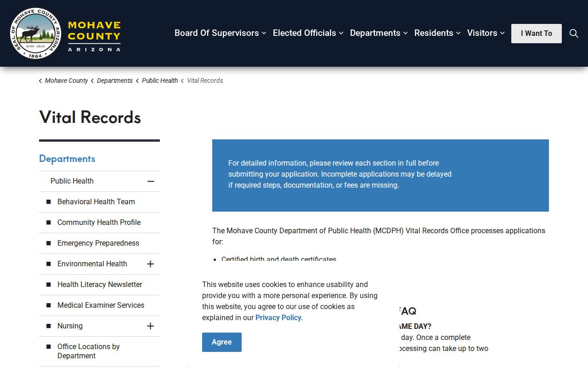The image size is (588, 368).
Task: Expand the Environmental Health plus icon
Action: coord(150,264)
